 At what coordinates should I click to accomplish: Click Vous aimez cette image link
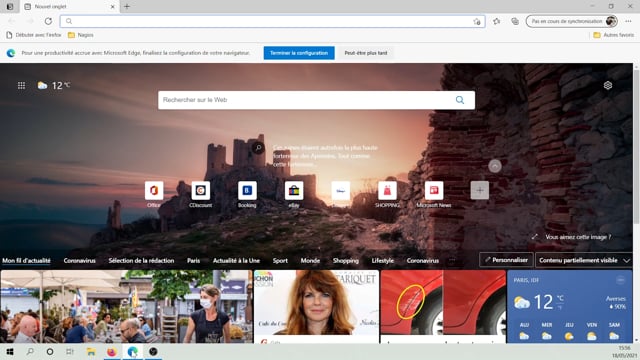tap(578, 237)
